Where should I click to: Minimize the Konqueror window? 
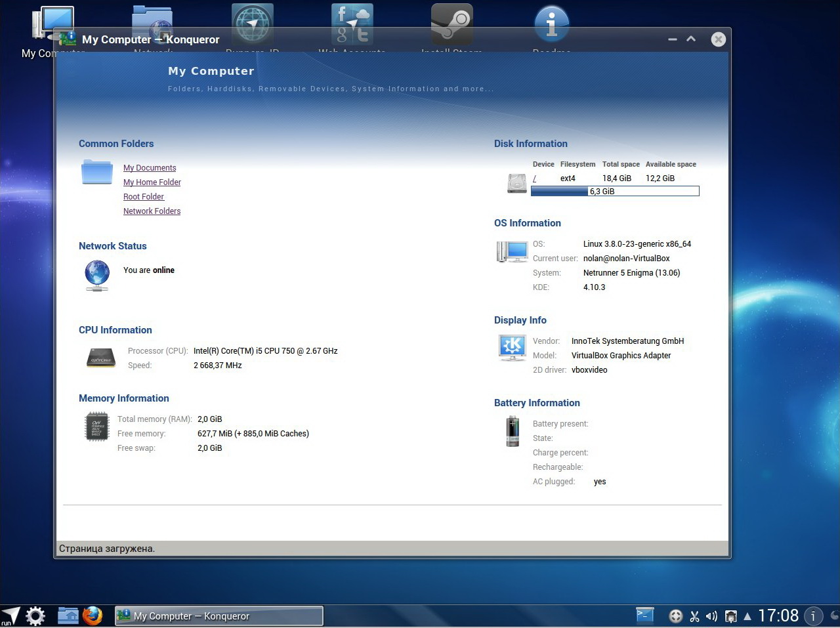coord(673,39)
